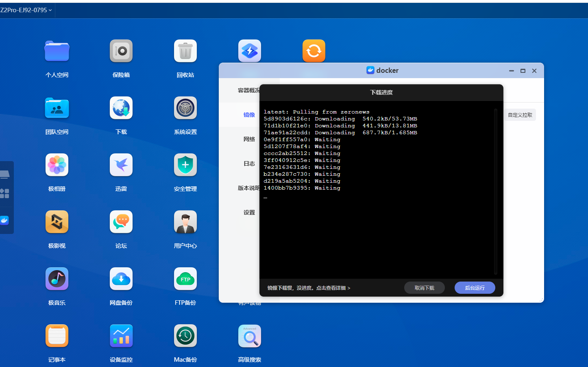This screenshot has width=588, height=367.
Task: Click the 1400bb7b9395 Waiting line
Action: click(x=302, y=188)
